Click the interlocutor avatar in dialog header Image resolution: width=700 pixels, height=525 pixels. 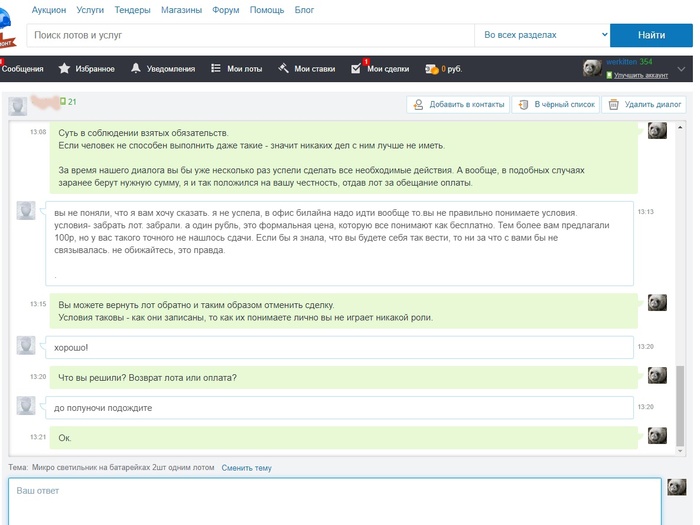(x=17, y=106)
